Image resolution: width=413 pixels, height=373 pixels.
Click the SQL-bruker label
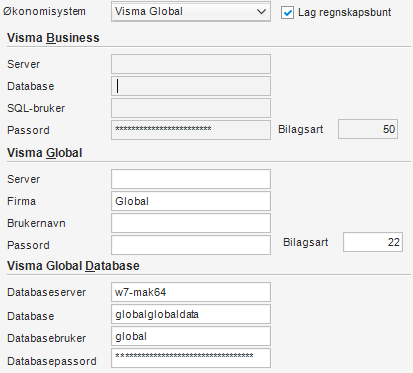click(36, 108)
